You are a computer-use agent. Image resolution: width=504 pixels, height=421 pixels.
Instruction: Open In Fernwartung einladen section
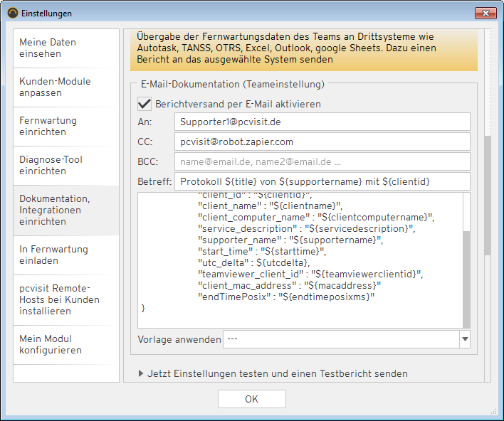66,255
